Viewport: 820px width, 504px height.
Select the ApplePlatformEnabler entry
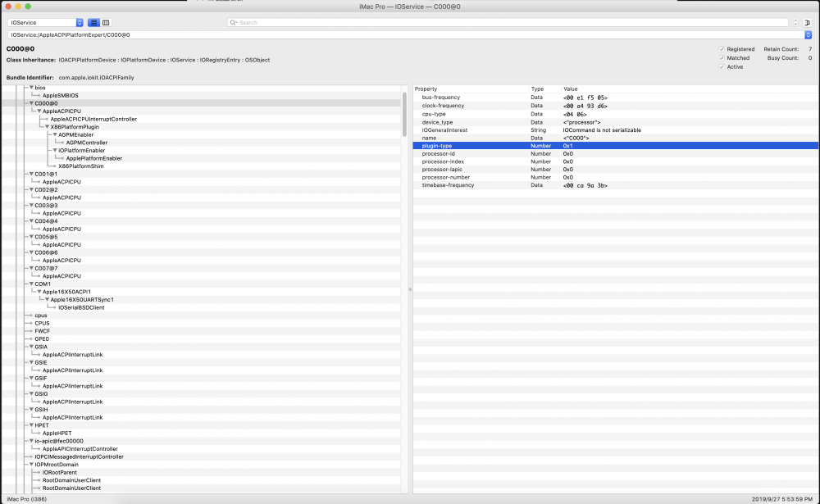point(93,158)
